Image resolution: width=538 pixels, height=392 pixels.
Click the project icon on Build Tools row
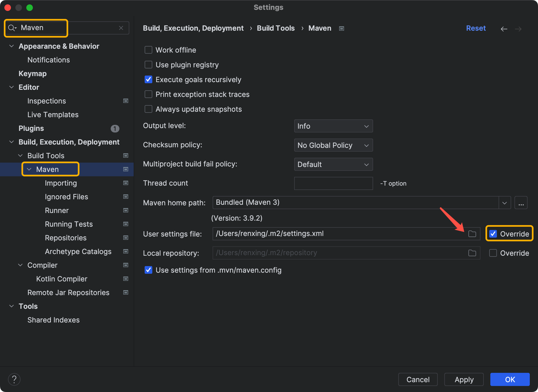coord(126,156)
